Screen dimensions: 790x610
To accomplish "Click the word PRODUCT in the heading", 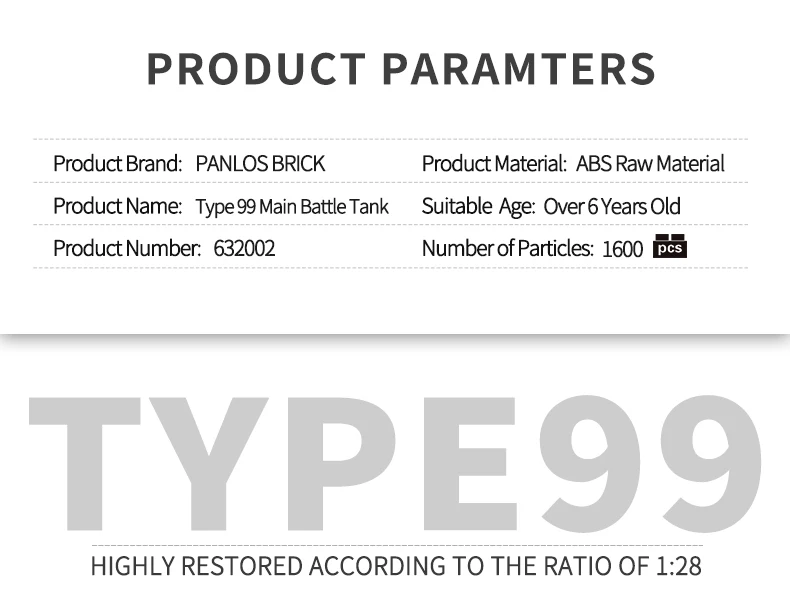I will pyautogui.click(x=255, y=69).
